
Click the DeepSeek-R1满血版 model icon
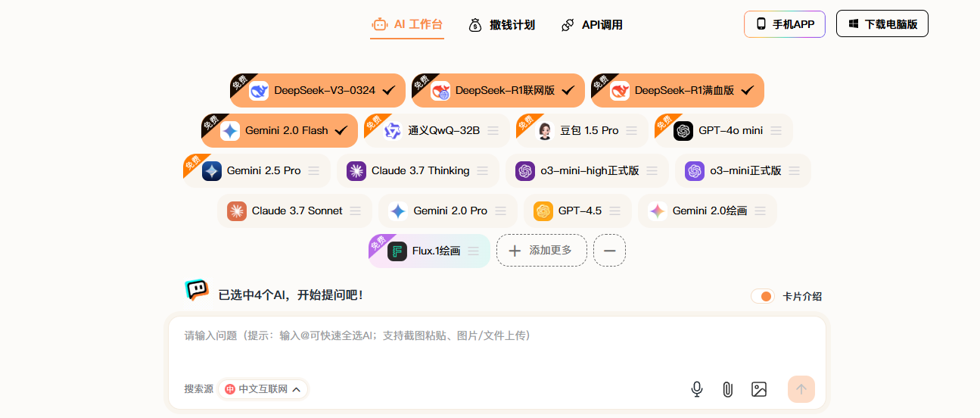tap(620, 91)
